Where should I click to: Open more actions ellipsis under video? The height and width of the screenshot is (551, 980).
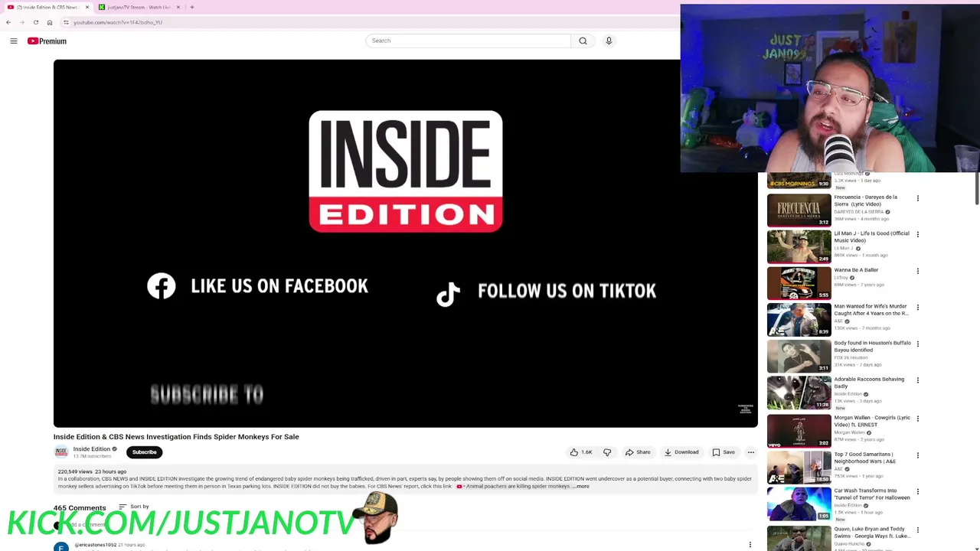[x=751, y=452]
